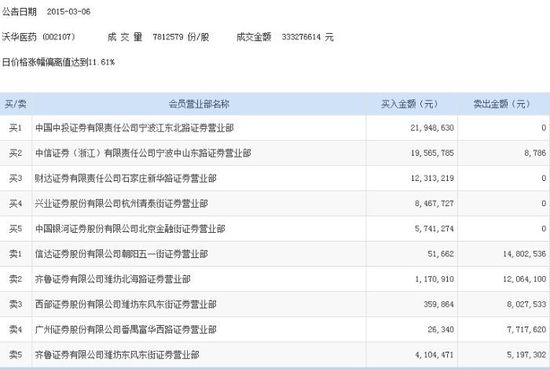The width and height of the screenshot is (550, 369).
Task: Click sell amount 14,802,536
Action: coord(524,254)
